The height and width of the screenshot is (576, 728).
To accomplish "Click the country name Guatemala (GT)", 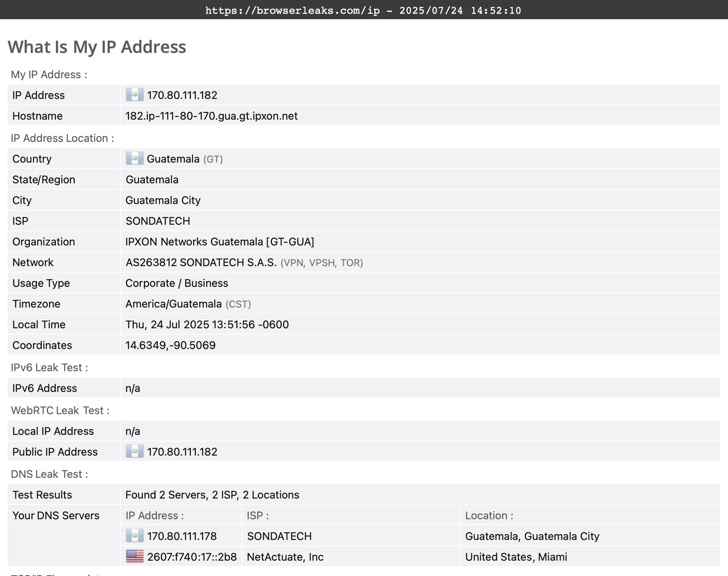I will click(x=185, y=159).
